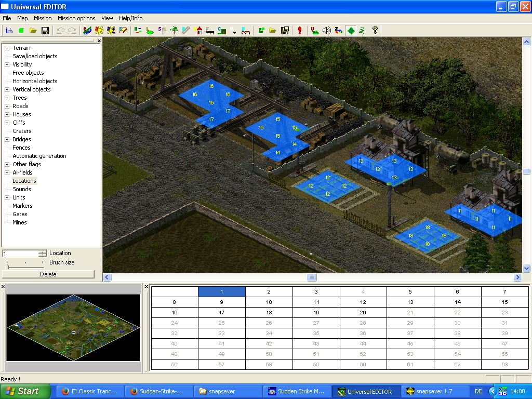Expand the Roads tree node
This screenshot has height=399, width=532.
(x=7, y=106)
